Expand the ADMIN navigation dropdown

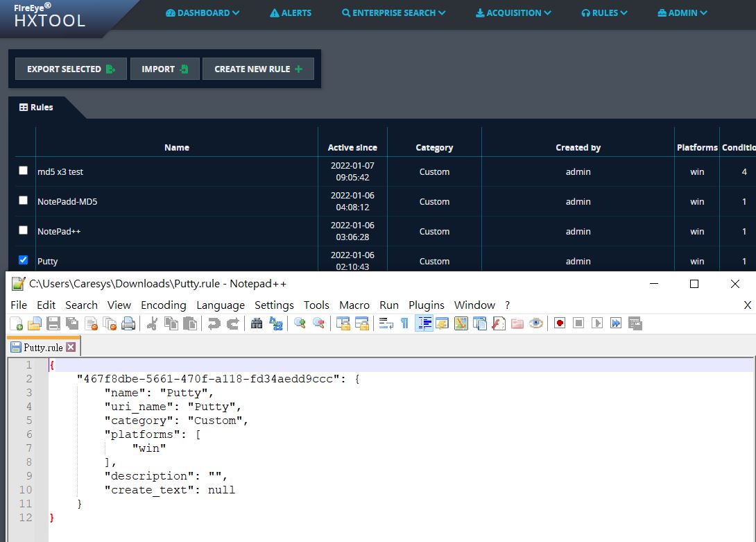click(x=682, y=12)
